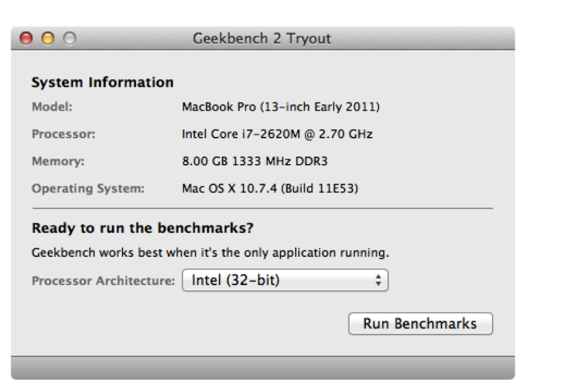Click the up-down arrows on the architecture selector
575x392 pixels.
(378, 280)
